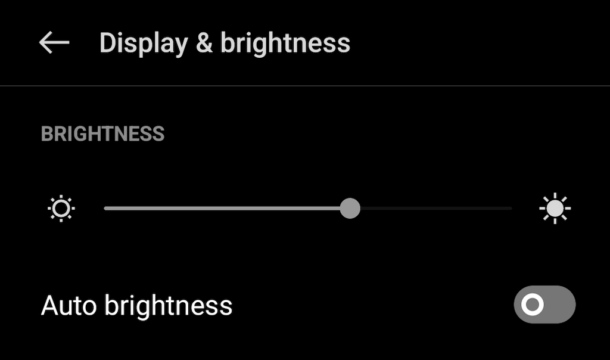Click the Display & brightness title
Screen dimensions: 610x360
coord(225,43)
